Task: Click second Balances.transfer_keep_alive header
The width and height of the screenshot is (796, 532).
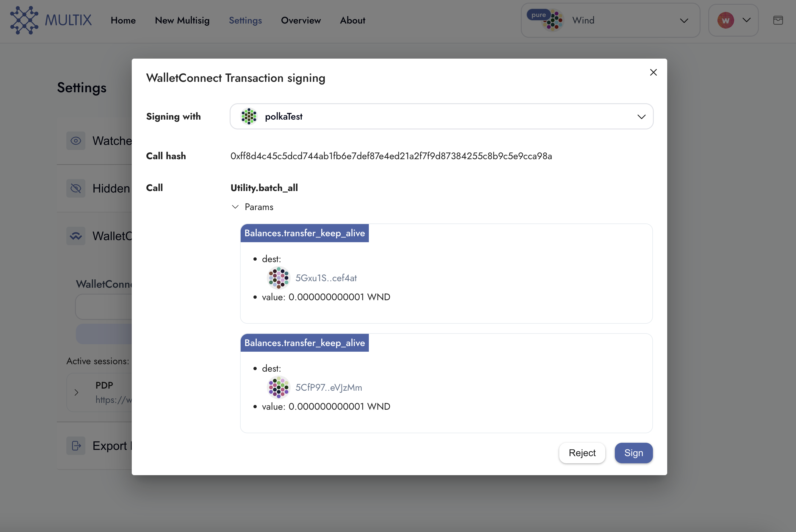Action: coord(305,343)
